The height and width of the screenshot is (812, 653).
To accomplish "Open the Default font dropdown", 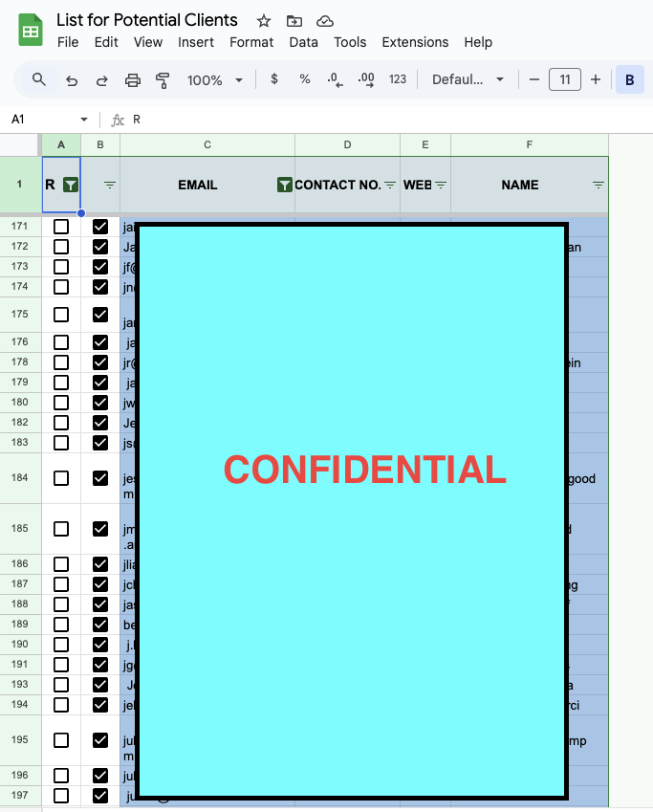I will point(468,79).
